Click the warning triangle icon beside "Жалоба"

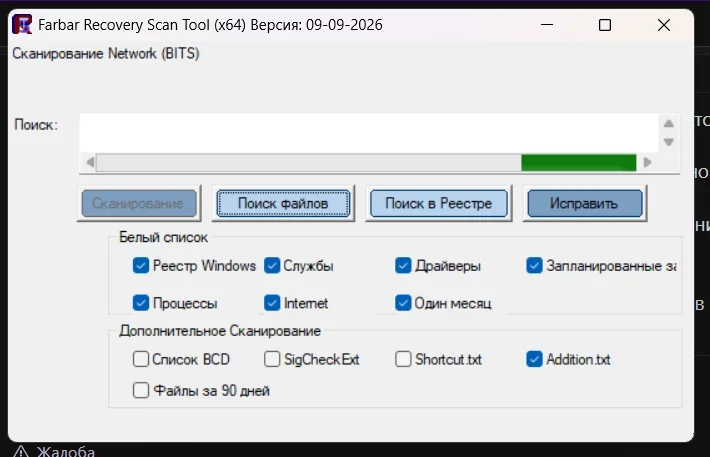pos(21,452)
